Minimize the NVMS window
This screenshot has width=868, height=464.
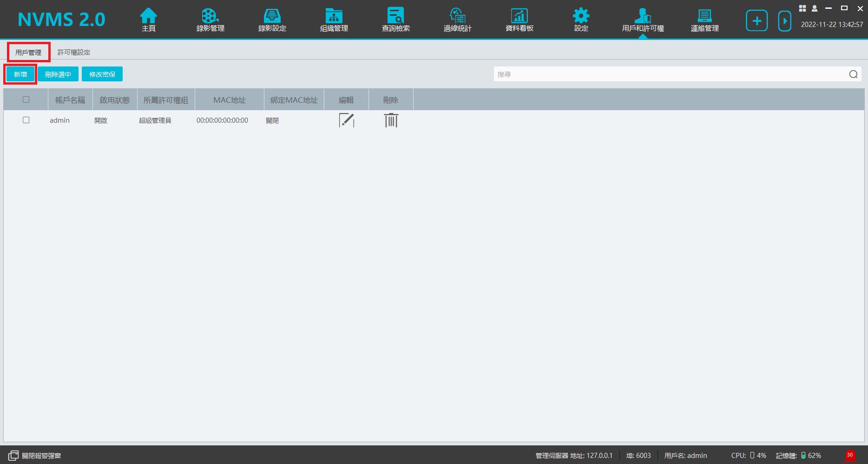point(828,8)
